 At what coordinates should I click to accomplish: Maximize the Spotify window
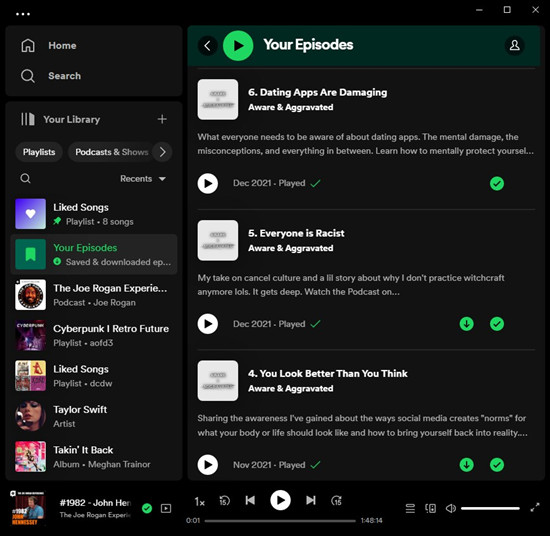point(507,10)
